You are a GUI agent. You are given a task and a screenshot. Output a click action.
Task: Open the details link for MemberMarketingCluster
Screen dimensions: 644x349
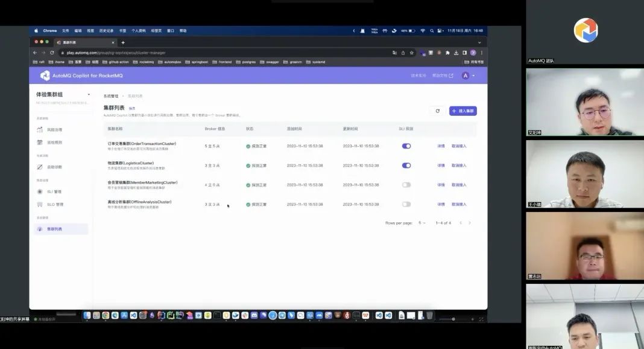pyautogui.click(x=441, y=185)
